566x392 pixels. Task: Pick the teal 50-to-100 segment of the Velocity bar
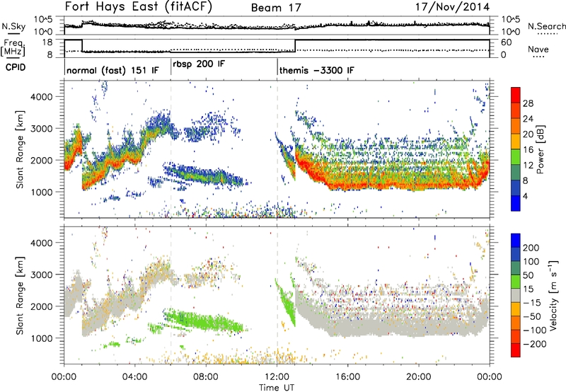pos(516,268)
